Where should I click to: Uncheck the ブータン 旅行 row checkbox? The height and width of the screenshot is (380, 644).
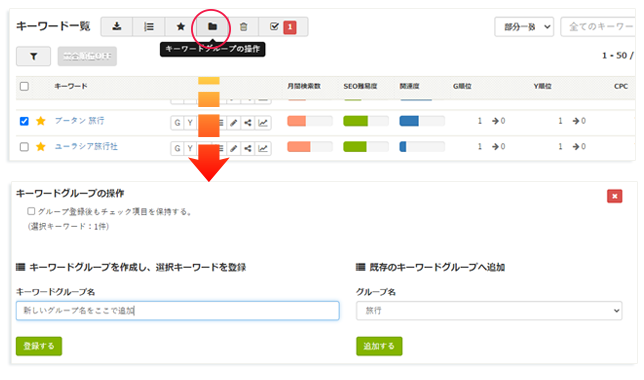point(24,121)
